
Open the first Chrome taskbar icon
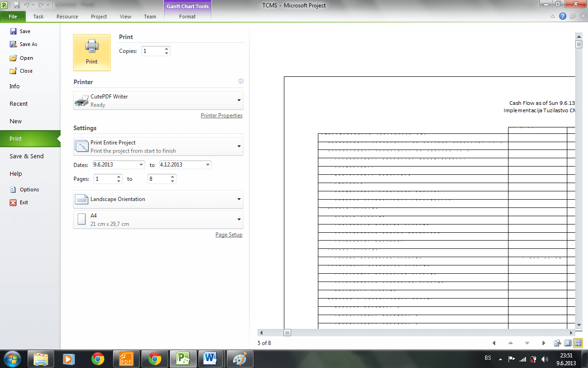[98, 359]
